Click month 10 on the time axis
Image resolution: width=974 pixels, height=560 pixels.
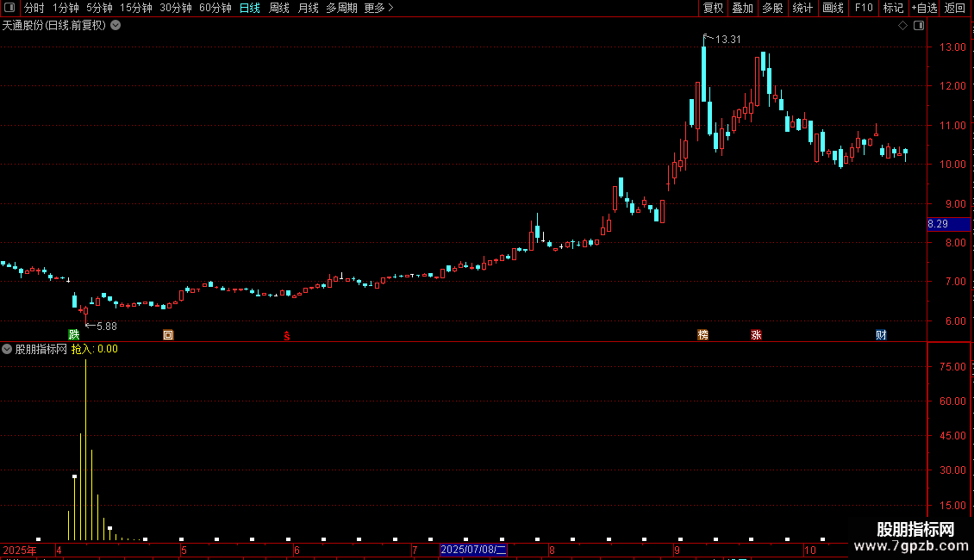[x=809, y=550]
